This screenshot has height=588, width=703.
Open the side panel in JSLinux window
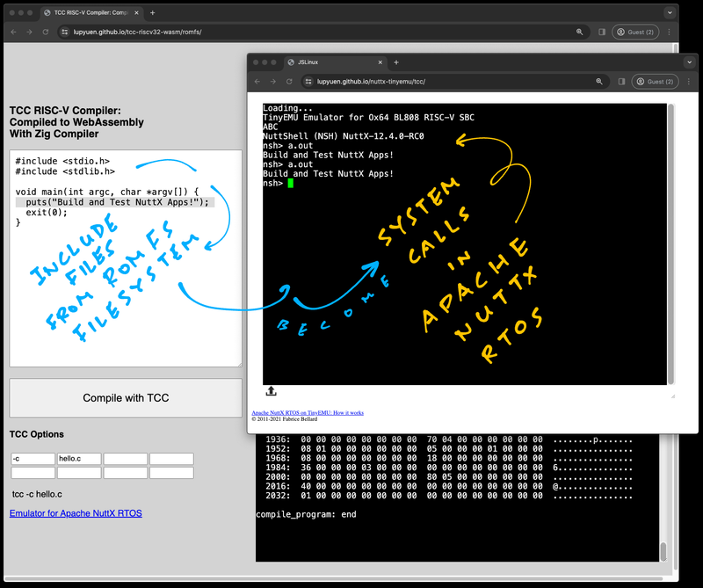[x=620, y=82]
